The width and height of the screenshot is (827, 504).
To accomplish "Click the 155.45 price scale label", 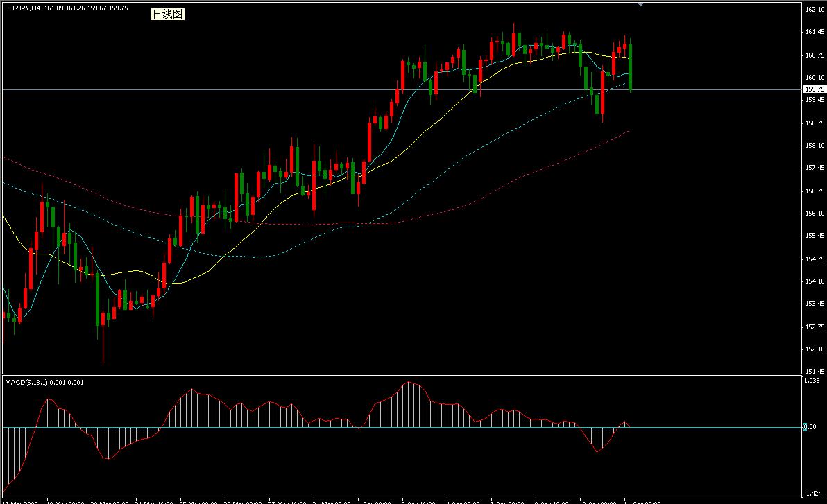I will tap(815, 236).
